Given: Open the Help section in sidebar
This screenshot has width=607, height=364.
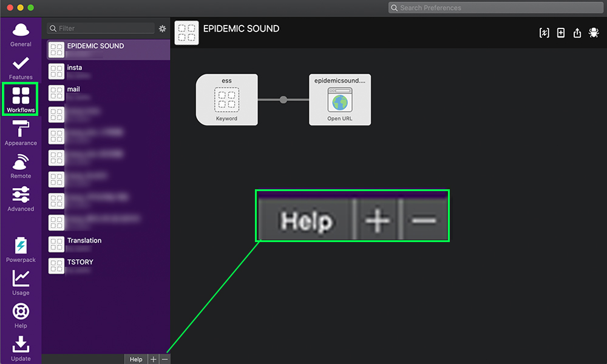Looking at the screenshot, I should coord(21,316).
